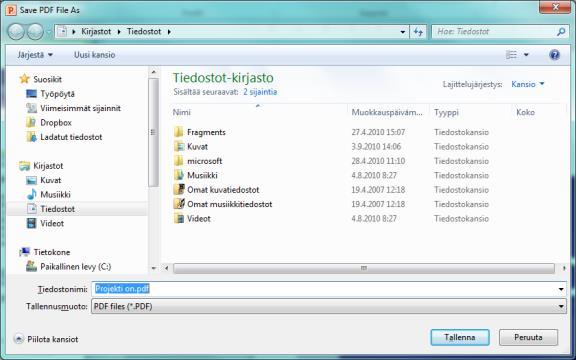
Task: Select the Videot folder icon in list
Action: pos(179,218)
